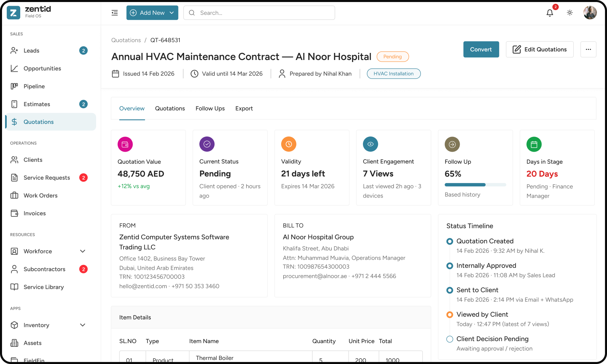Open Service Library in the sidebar
This screenshot has height=364, width=607.
(51, 287)
